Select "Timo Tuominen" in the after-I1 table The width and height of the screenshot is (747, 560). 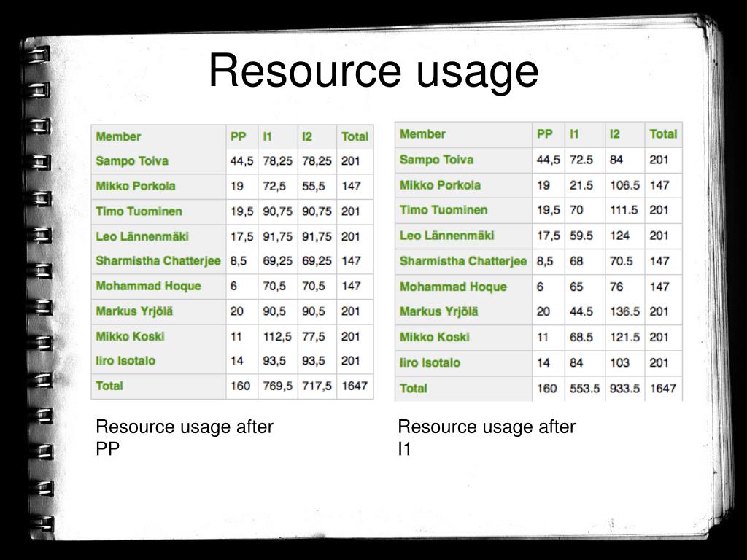pyautogui.click(x=444, y=210)
